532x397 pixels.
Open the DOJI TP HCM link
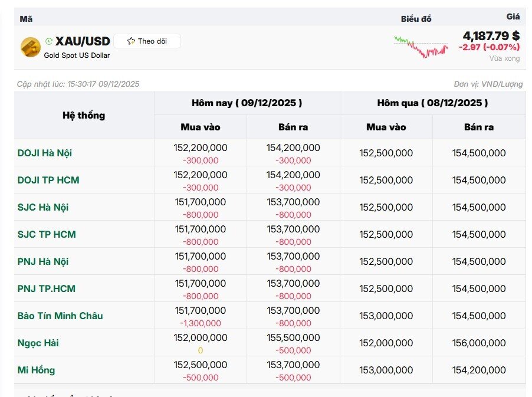point(48,180)
